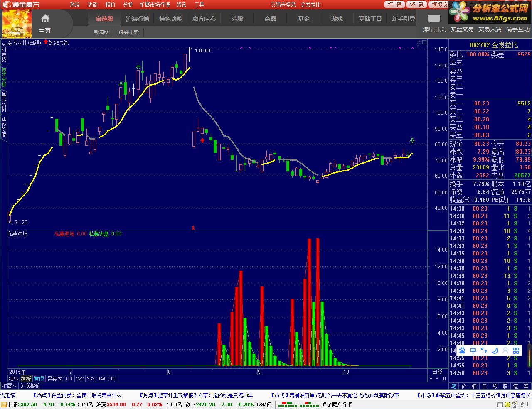
Task: Click the + zoom-in chart button
Action: 431,379
